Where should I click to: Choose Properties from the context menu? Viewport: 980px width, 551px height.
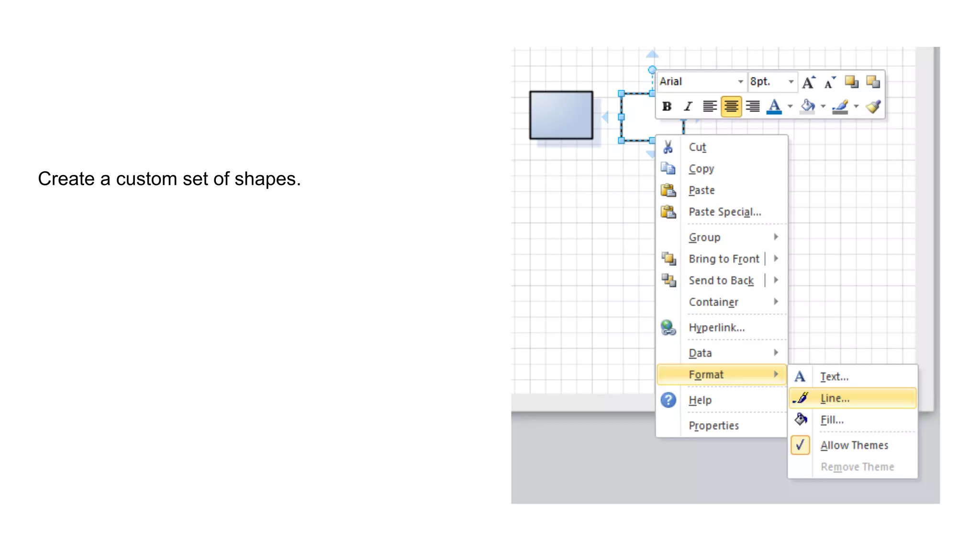pyautogui.click(x=721, y=426)
